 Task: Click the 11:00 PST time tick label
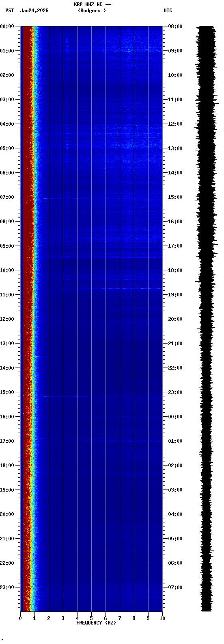(7, 295)
